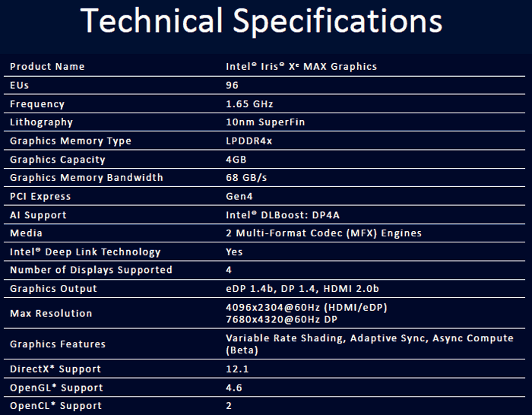Screen dimensions: 532x415
Task: Click the '4.6' OpenGL value
Action: [234, 388]
